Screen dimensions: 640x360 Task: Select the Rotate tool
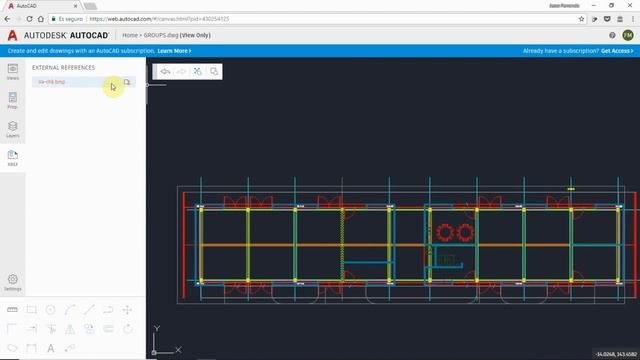[x=127, y=329]
